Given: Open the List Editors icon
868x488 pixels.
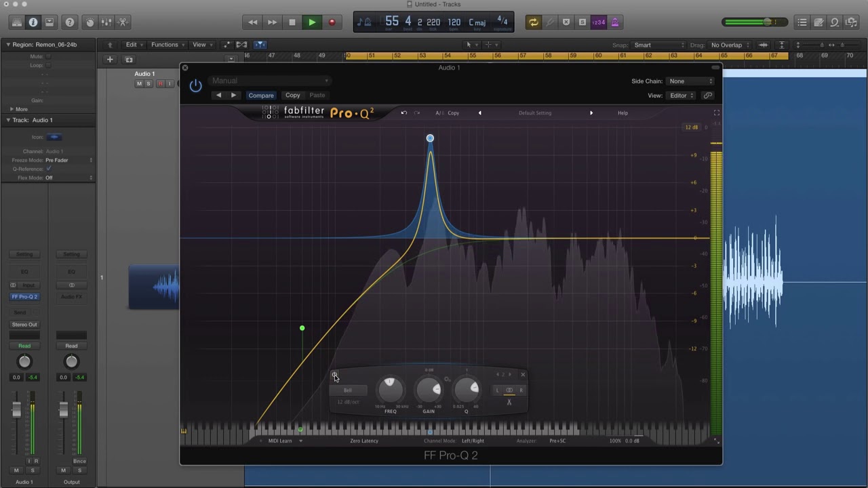Looking at the screenshot, I should click(802, 22).
